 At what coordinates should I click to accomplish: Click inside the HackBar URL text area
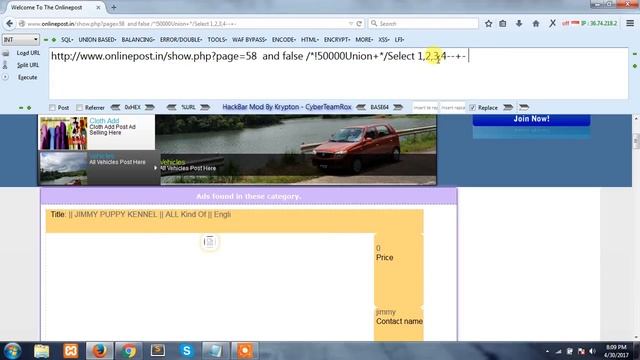tap(338, 73)
